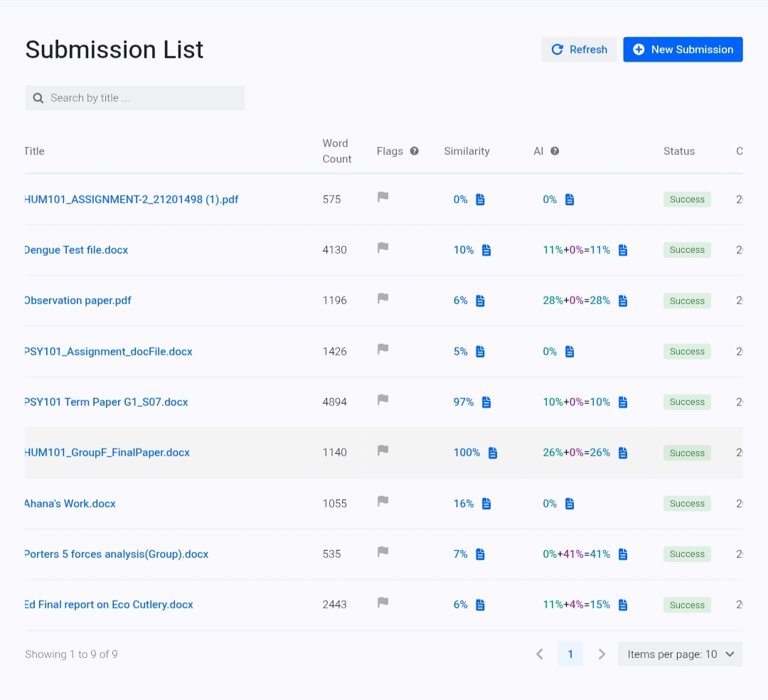Toggle flag for Porters 5 forces analysis
This screenshot has width=768, height=700.
[x=383, y=552]
